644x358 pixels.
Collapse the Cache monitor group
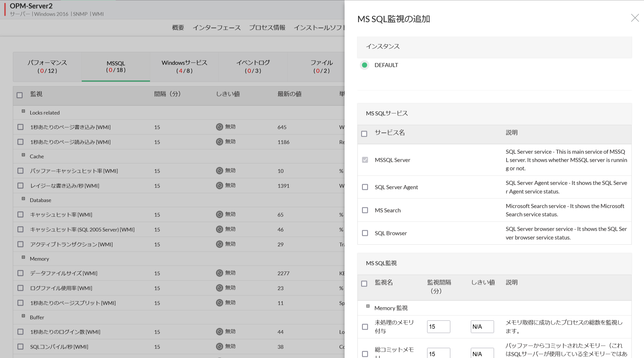(x=23, y=155)
